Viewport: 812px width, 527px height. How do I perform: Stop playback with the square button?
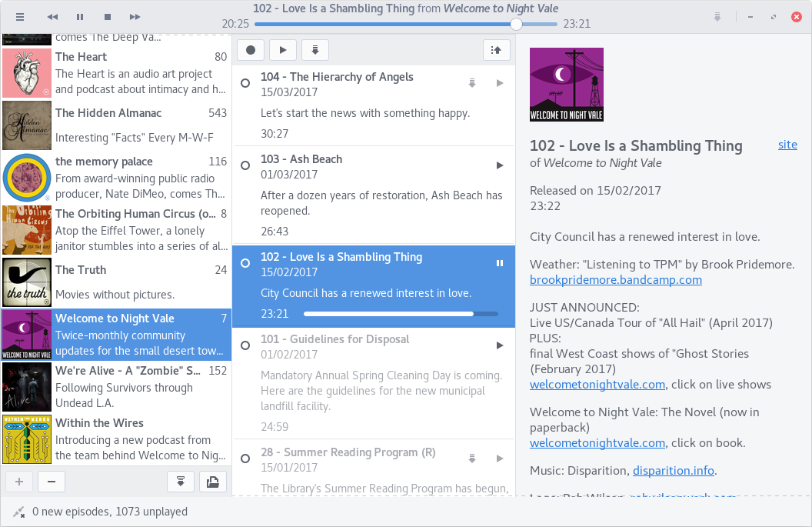pos(108,17)
